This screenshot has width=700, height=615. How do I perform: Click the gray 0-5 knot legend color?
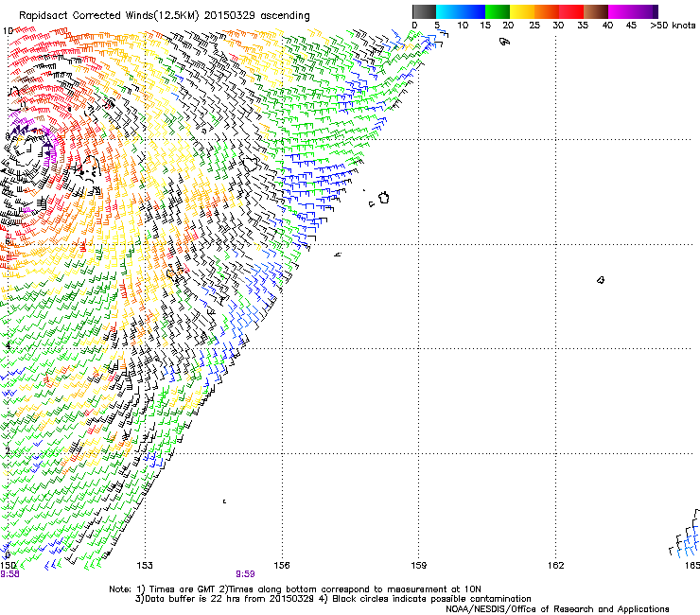click(424, 11)
